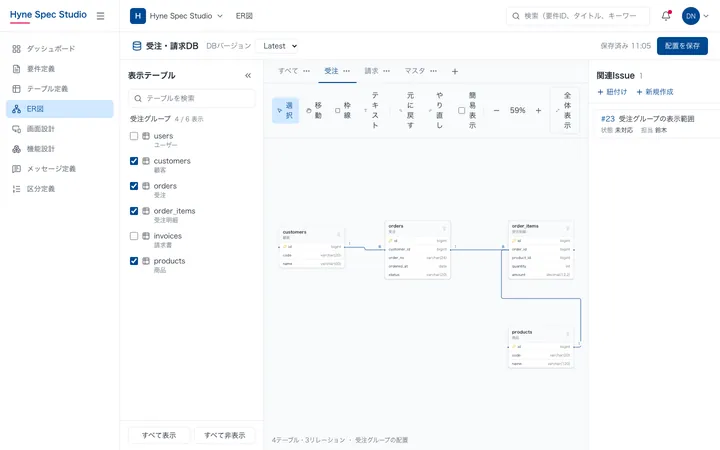Click the top search field
Image resolution: width=720 pixels, height=450 pixels.
(x=578, y=16)
